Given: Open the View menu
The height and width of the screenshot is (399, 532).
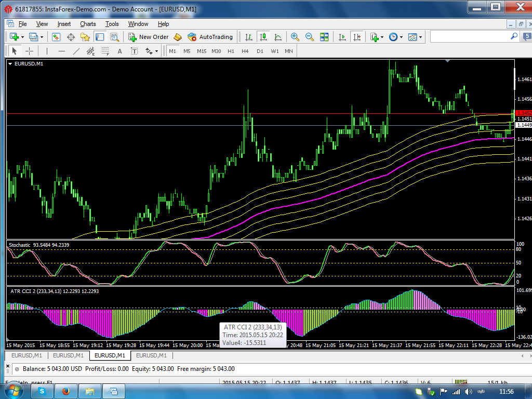Looking at the screenshot, I should coord(42,24).
